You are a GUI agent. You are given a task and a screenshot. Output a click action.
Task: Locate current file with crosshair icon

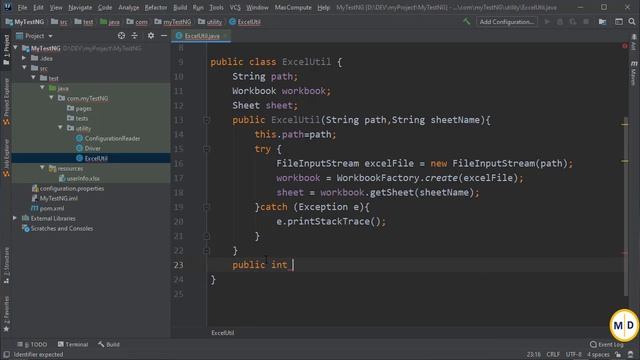click(121, 36)
